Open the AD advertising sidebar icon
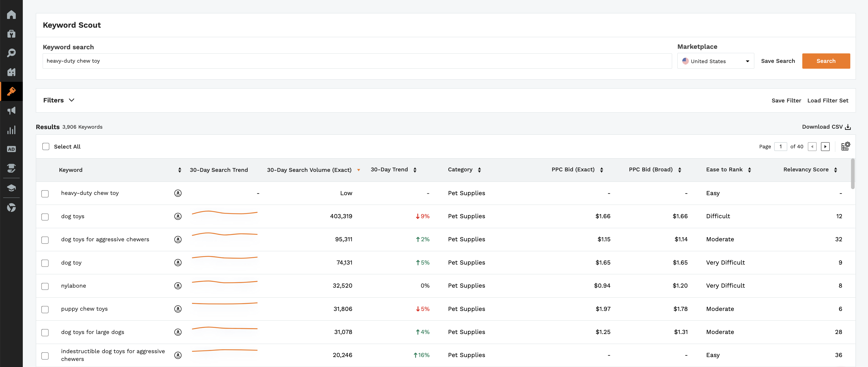 point(11,149)
